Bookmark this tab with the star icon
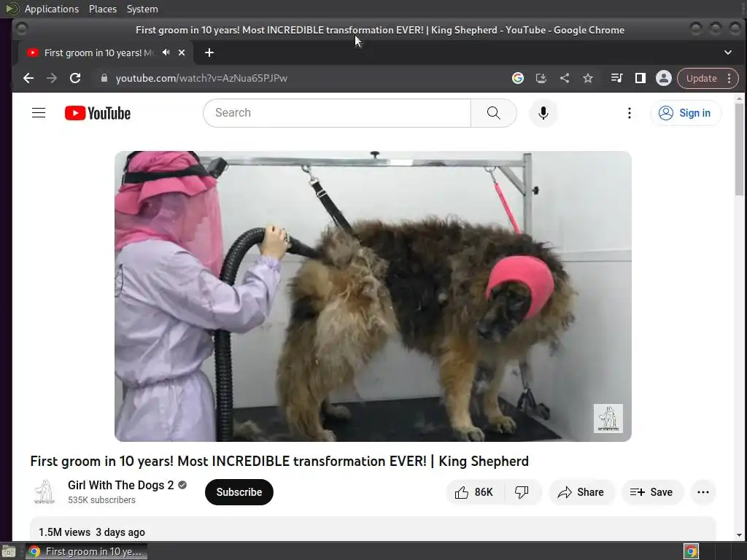 588,78
